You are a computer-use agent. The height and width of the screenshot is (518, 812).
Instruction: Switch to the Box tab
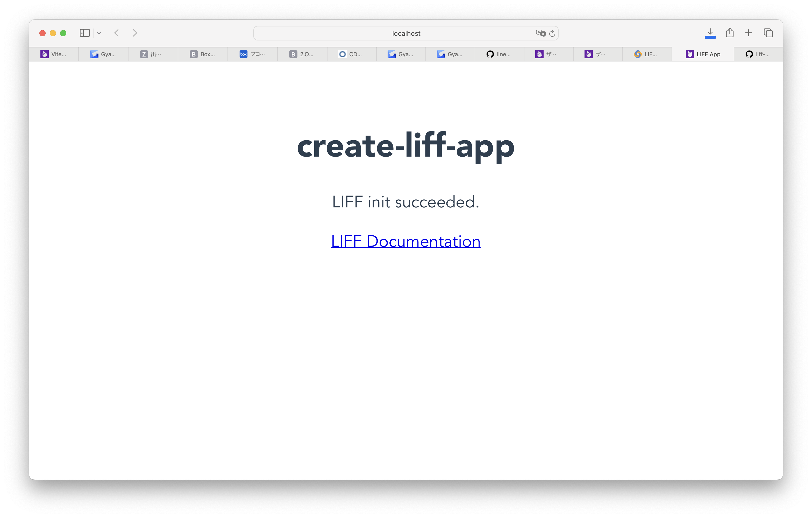pos(203,54)
